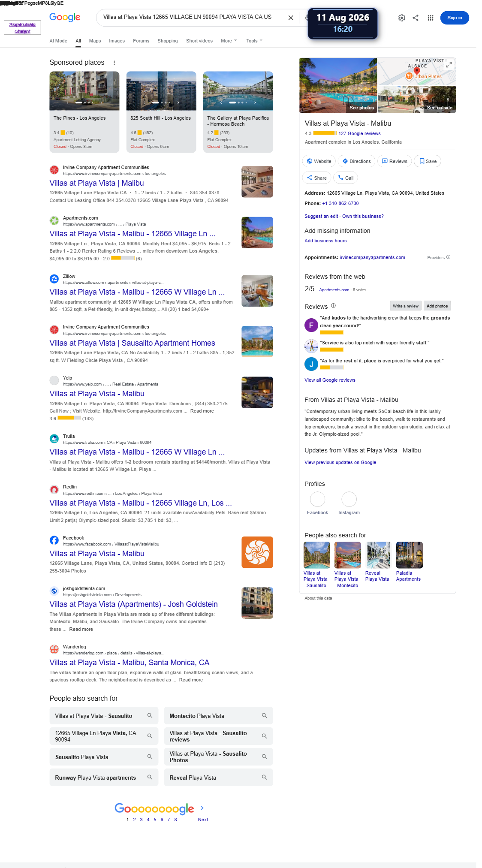Open the Instagram profile icon
The height and width of the screenshot is (868, 482).
point(349,499)
